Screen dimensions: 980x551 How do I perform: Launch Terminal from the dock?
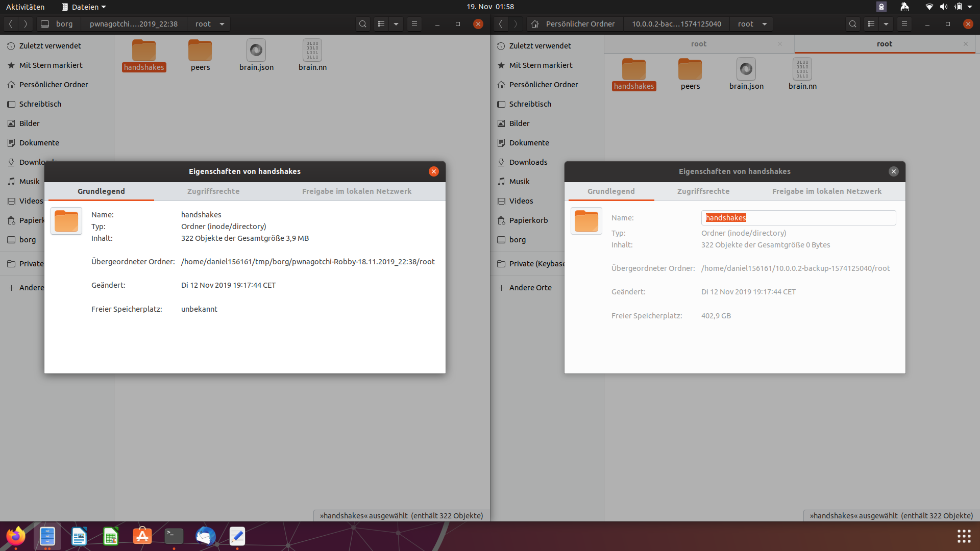pos(174,536)
